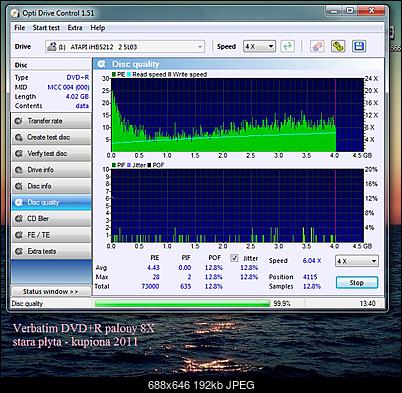Open Drive info panel

click(51, 170)
